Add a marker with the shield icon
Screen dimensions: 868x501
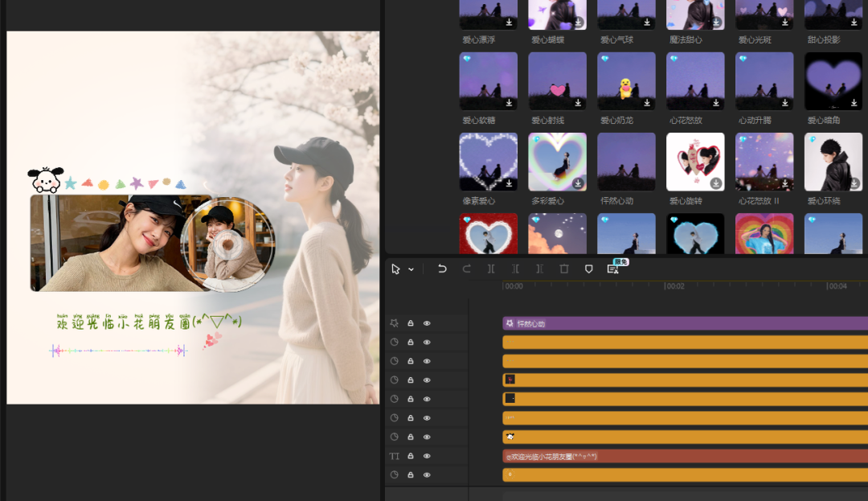(588, 269)
